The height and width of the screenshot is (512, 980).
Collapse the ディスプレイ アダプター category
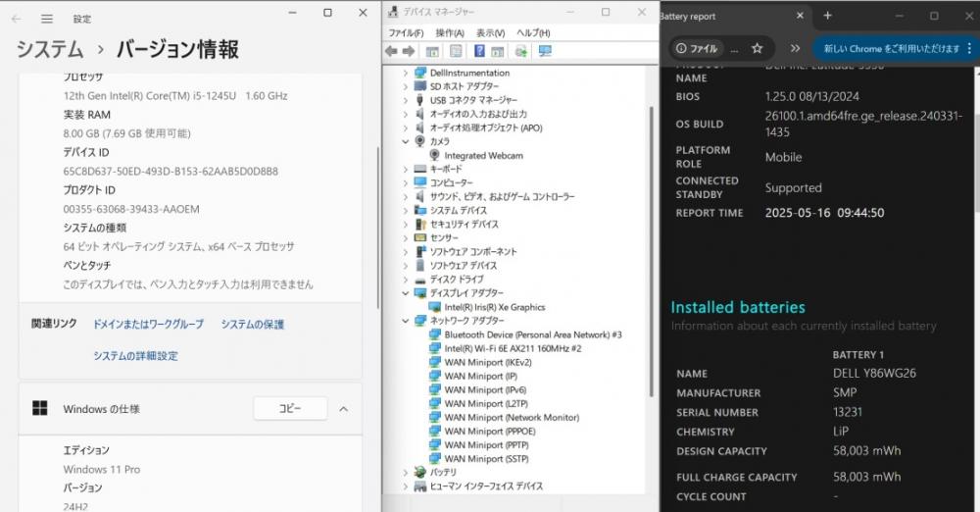pos(406,293)
